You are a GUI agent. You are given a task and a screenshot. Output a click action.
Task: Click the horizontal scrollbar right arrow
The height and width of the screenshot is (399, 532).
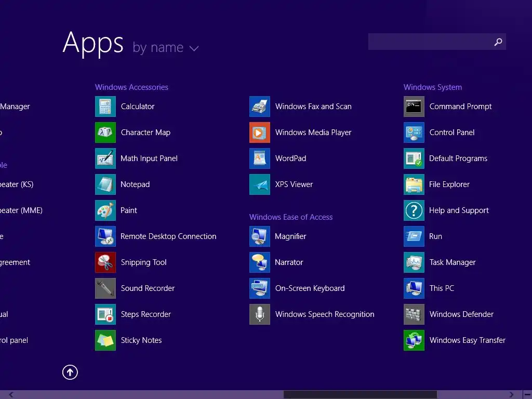pos(511,395)
